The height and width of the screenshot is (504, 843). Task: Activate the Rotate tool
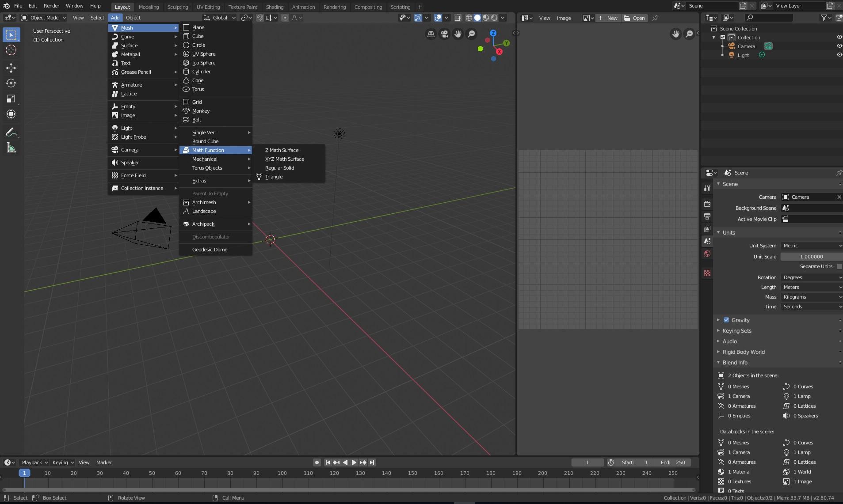[x=11, y=83]
